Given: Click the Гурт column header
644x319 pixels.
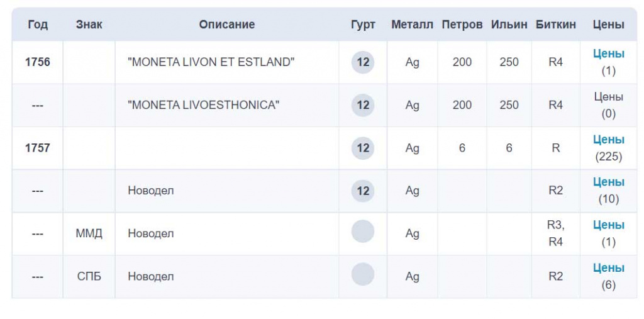Looking at the screenshot, I should point(363,25).
